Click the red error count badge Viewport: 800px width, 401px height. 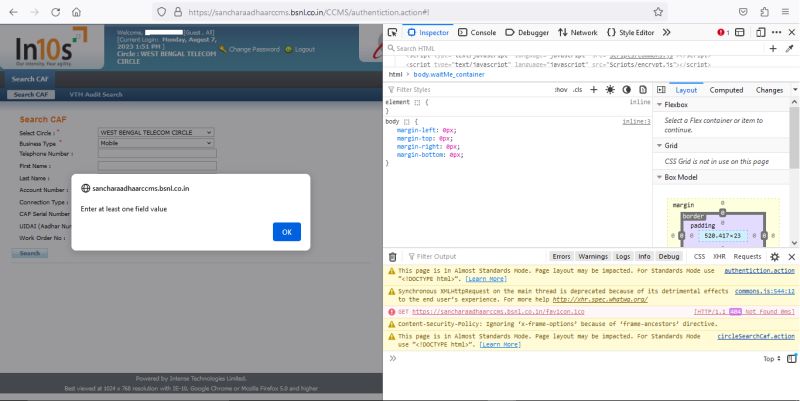tap(723, 32)
